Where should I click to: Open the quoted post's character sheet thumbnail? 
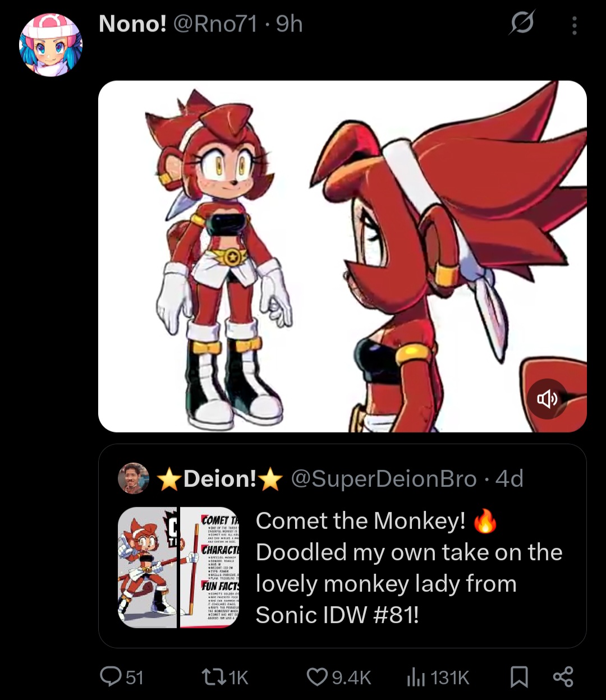(178, 568)
